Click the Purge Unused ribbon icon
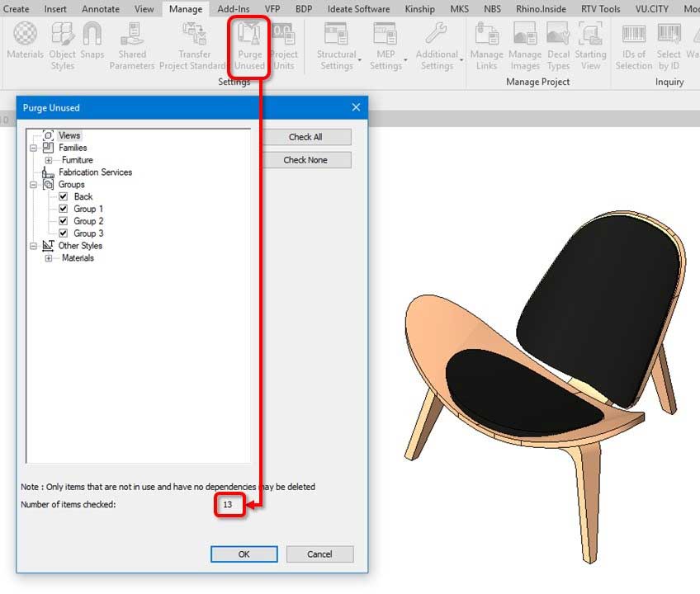The image size is (700, 594). pos(249,46)
